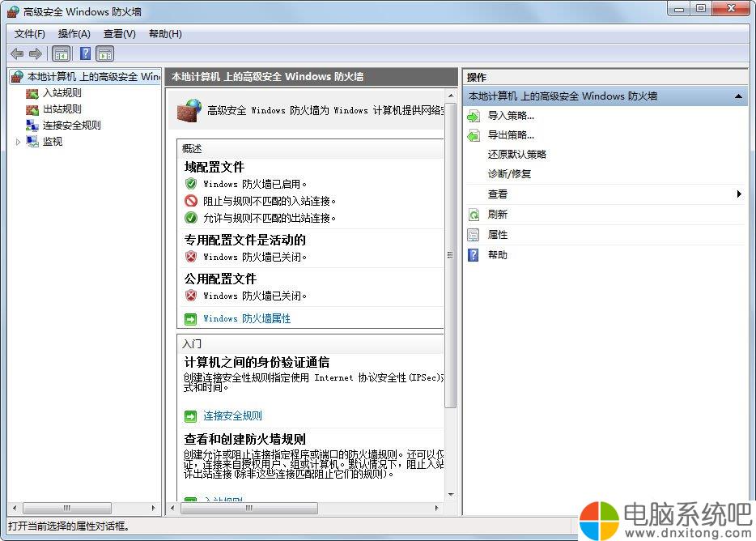Click the red block icon beside 阻止与规则不匹配的入站连接

pos(191,201)
